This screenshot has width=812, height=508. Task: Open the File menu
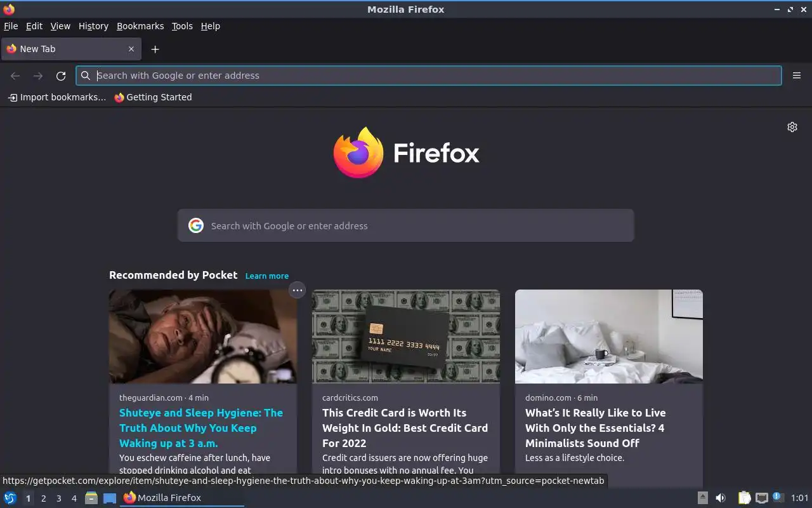(11, 26)
